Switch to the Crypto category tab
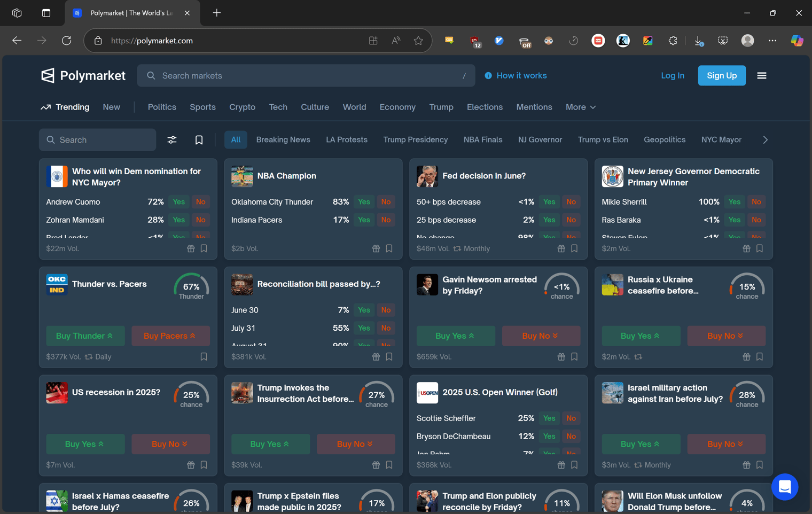 coord(242,107)
